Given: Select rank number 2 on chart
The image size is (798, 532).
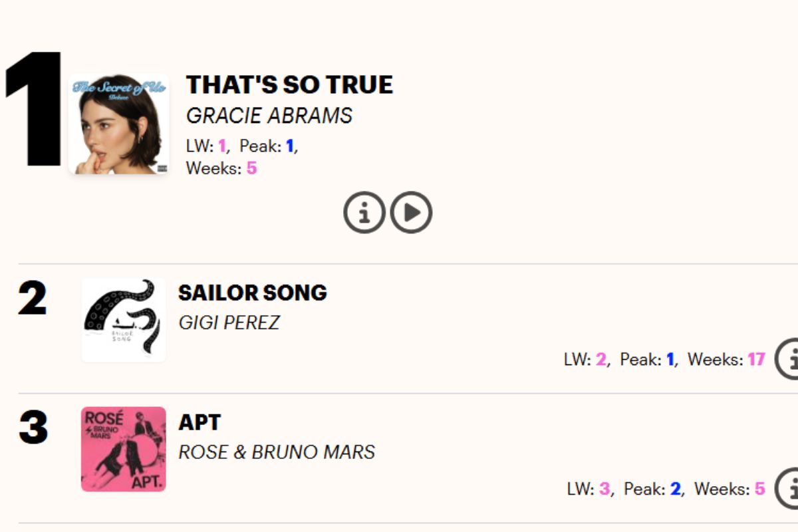Looking at the screenshot, I should (x=33, y=299).
